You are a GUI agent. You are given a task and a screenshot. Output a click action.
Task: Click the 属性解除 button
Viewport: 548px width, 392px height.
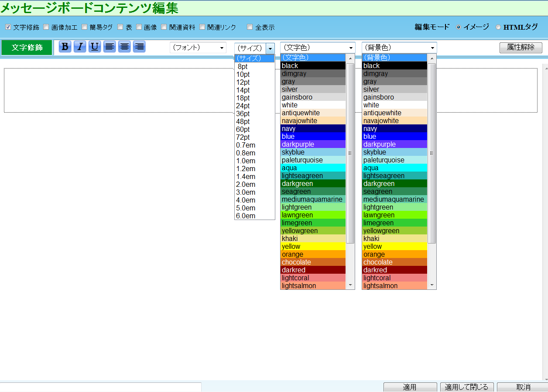click(x=521, y=48)
